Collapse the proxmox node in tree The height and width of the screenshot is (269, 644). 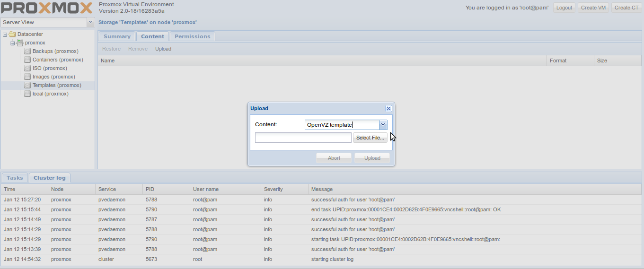pos(12,43)
